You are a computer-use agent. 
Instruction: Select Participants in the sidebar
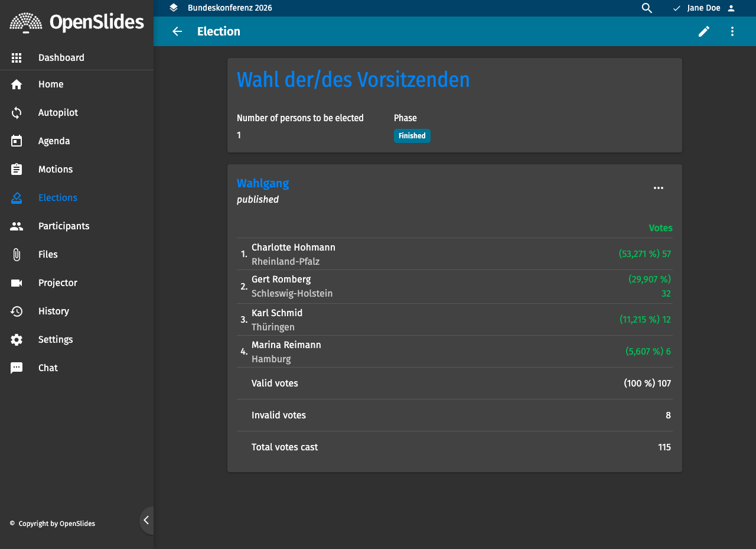77,226
